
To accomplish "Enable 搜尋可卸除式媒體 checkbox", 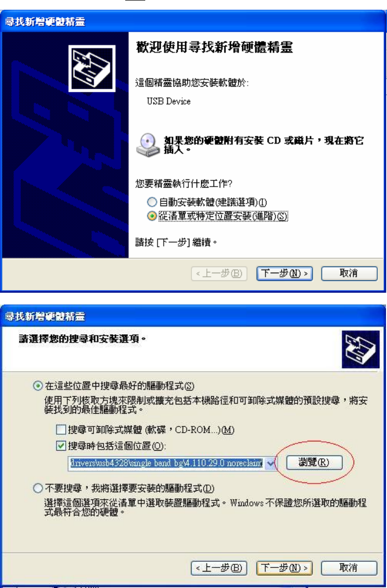I will click(x=60, y=430).
